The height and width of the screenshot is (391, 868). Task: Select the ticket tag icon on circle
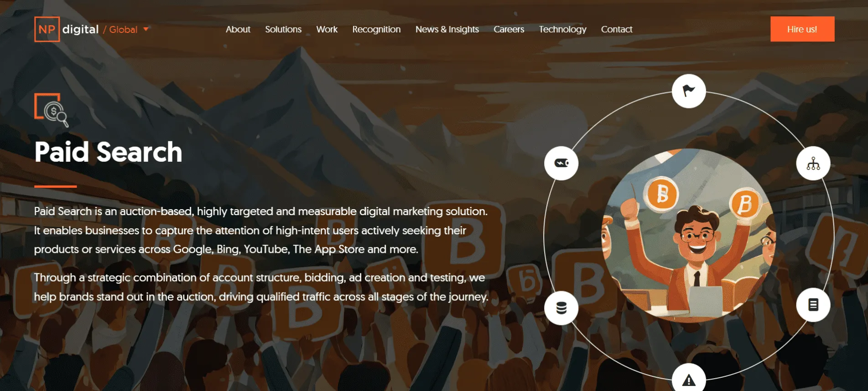[561, 163]
